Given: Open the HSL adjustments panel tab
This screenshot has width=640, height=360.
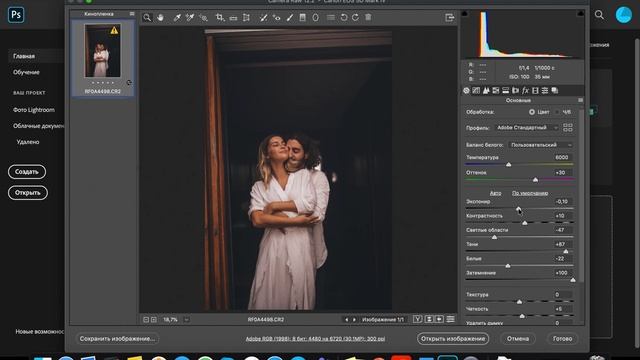Looking at the screenshot, I should [496, 91].
